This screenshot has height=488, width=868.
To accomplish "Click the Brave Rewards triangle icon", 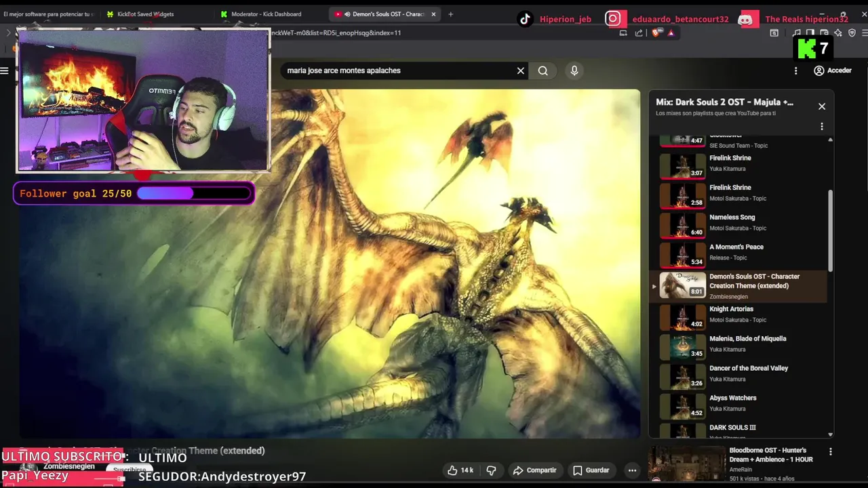I will coord(671,33).
